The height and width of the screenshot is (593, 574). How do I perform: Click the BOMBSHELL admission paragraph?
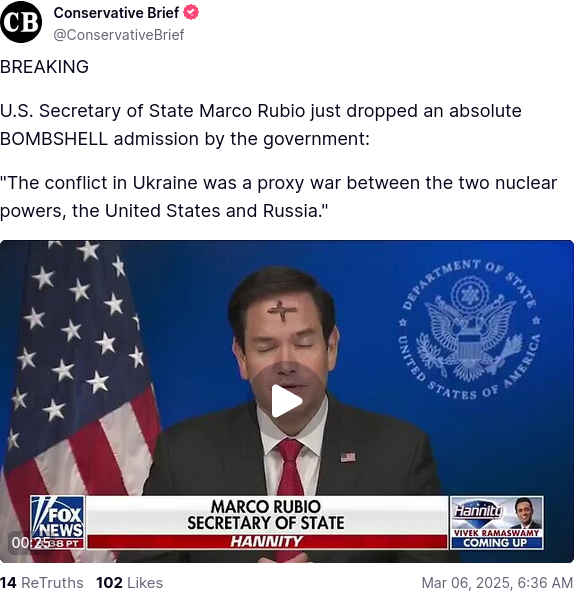[x=261, y=125]
